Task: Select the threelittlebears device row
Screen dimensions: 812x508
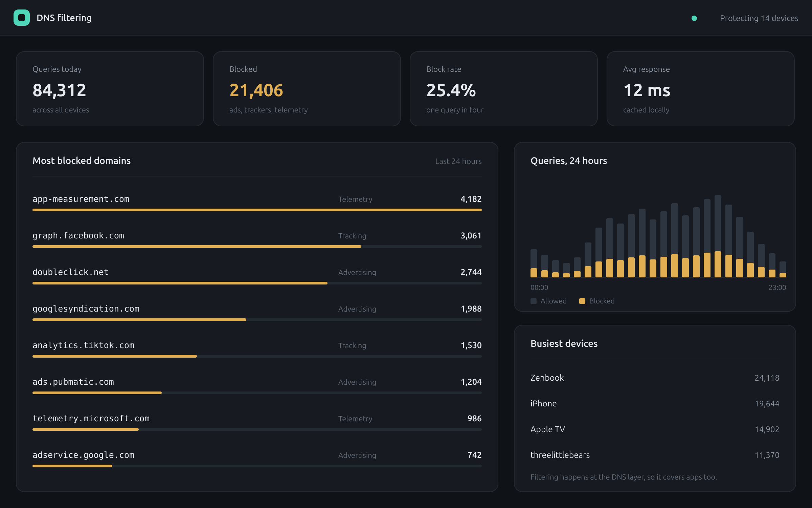Action: pos(655,455)
